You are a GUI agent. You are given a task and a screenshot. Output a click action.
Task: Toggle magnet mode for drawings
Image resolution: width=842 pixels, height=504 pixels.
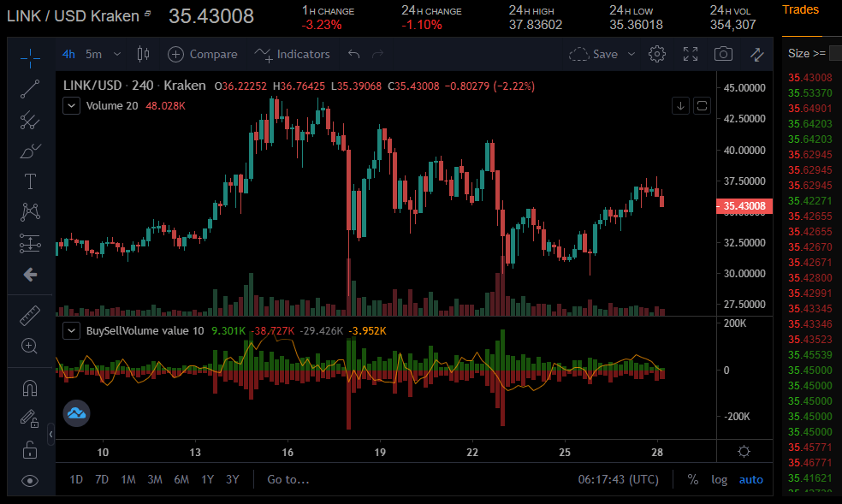pyautogui.click(x=30, y=388)
